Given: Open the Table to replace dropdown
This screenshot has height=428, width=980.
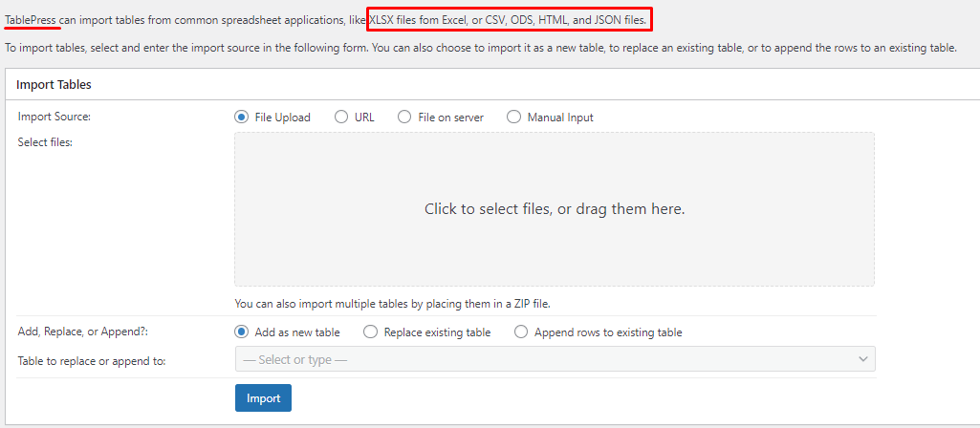Looking at the screenshot, I should pyautogui.click(x=555, y=359).
